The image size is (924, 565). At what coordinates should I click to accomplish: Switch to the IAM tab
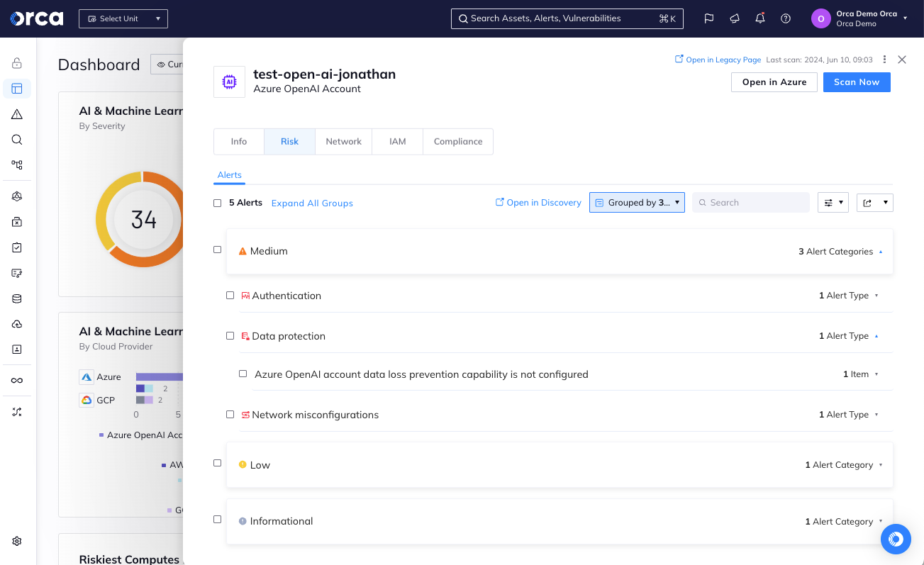pyautogui.click(x=398, y=142)
